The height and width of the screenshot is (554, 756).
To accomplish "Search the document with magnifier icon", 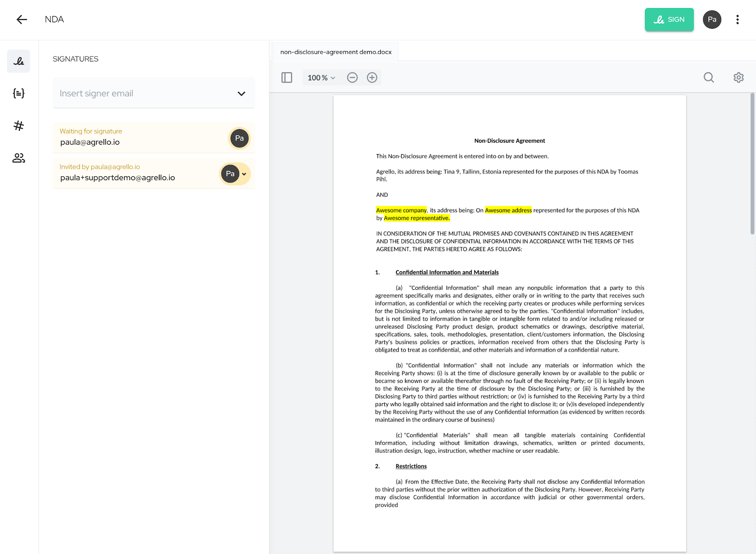I will pos(708,78).
